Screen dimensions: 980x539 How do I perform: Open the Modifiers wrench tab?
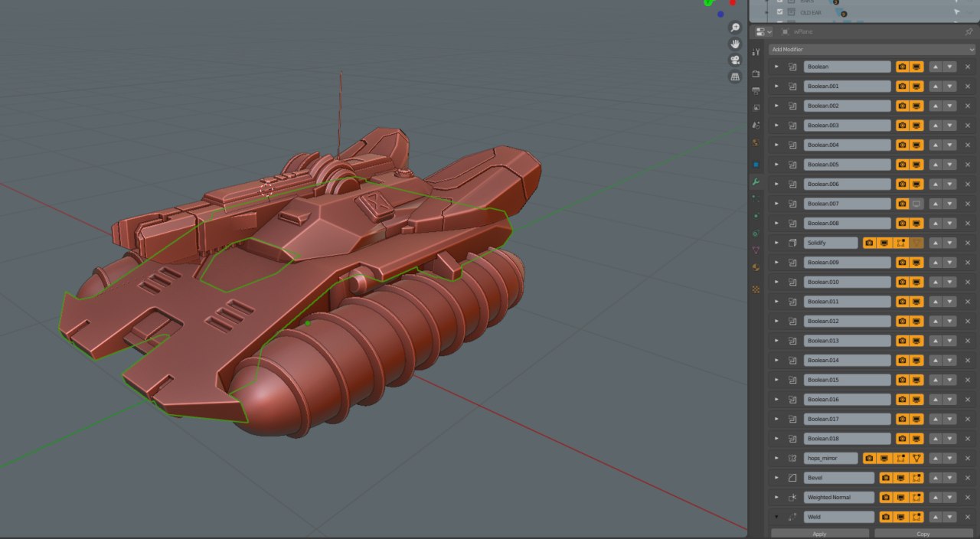756,181
